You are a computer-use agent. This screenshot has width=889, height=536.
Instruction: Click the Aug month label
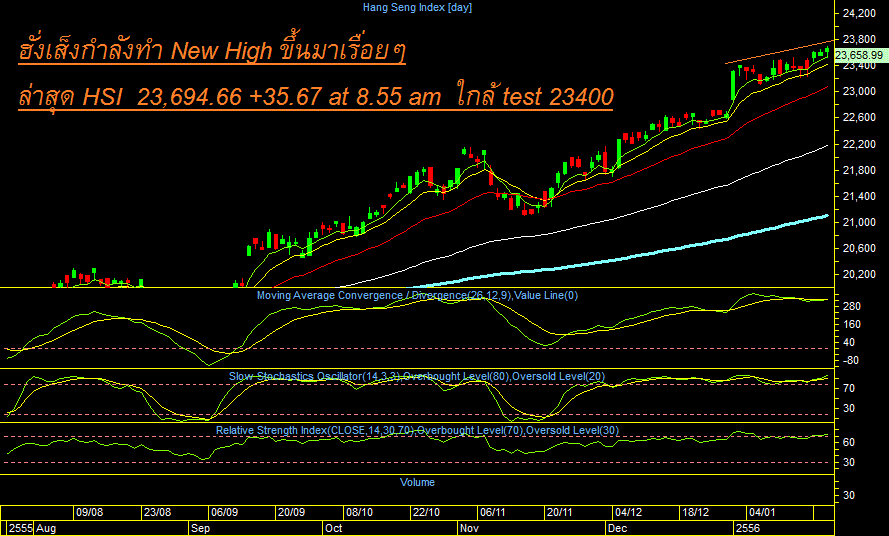click(46, 529)
